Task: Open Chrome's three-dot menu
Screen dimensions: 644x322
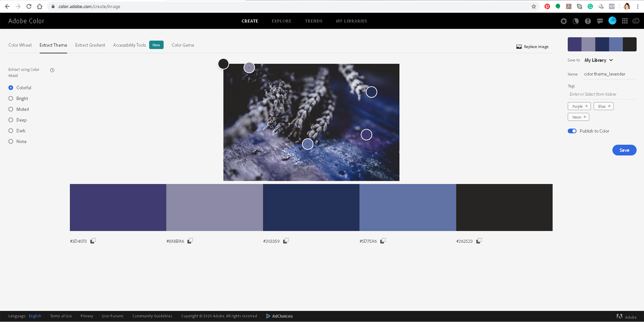Action: [638, 6]
